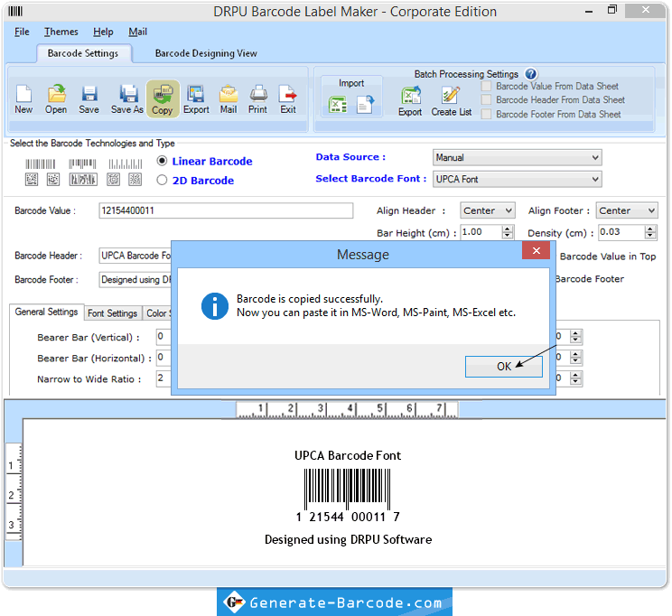The width and height of the screenshot is (672, 616).
Task: Enable Barcode Footer From Data Sheet checkbox
Action: [486, 114]
